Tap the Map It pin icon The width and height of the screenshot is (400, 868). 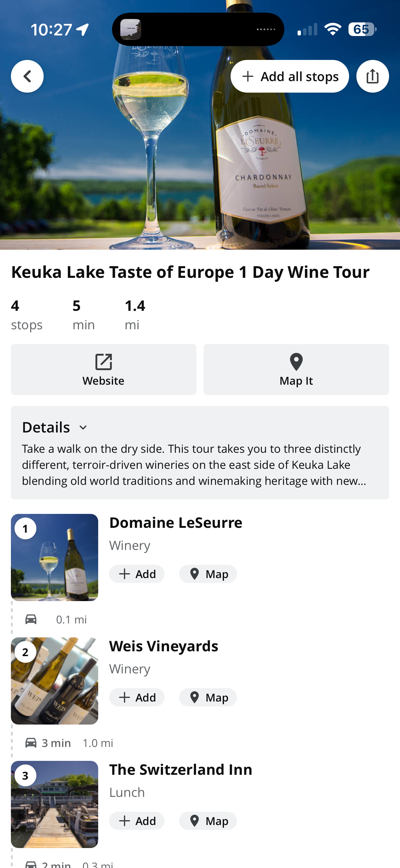(296, 362)
